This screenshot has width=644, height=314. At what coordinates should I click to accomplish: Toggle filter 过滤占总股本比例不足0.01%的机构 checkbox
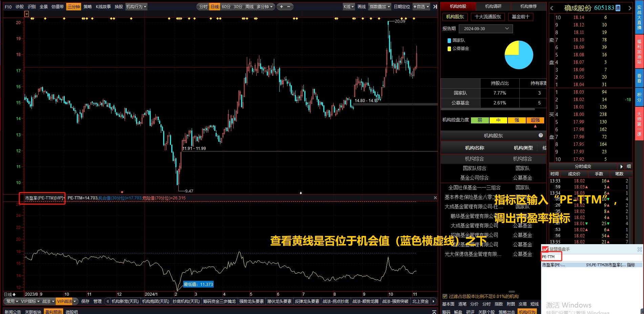coord(445,296)
